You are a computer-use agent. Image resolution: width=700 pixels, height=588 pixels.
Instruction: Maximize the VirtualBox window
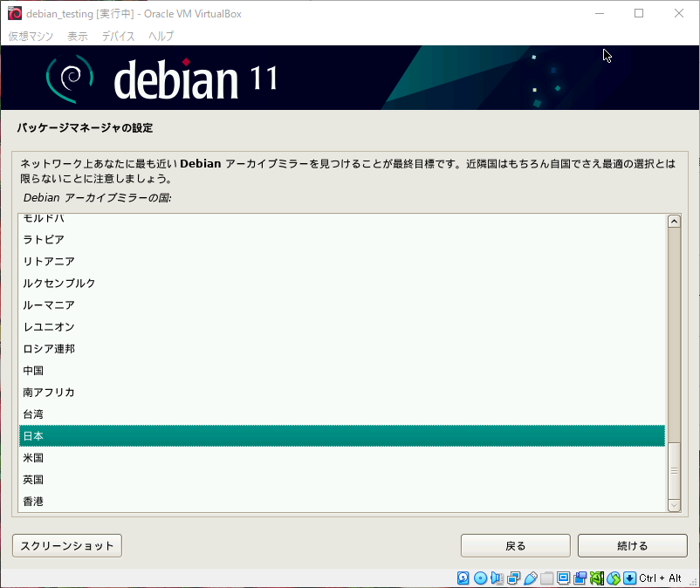tap(639, 13)
